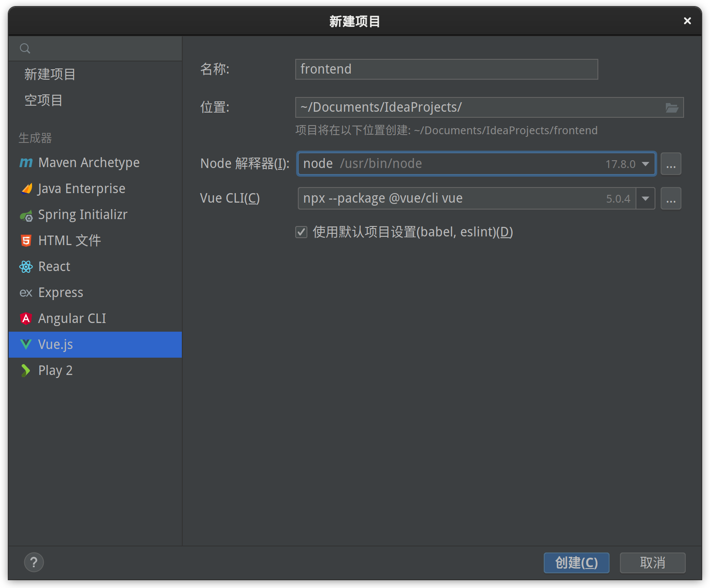Image resolution: width=710 pixels, height=588 pixels.
Task: Click the node /usr/bin/node interpreter text
Action: point(362,164)
